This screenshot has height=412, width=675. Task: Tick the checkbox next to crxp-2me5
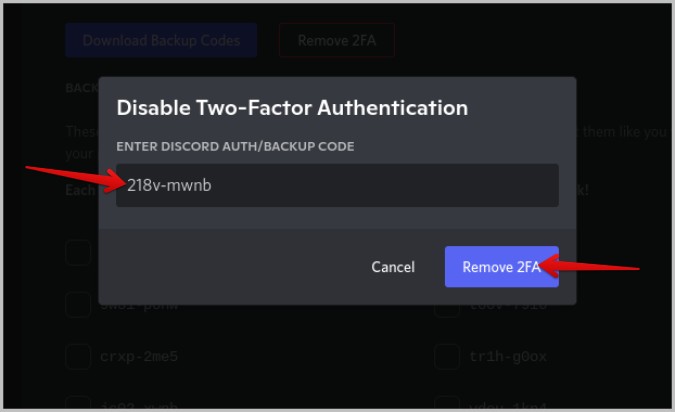point(78,356)
